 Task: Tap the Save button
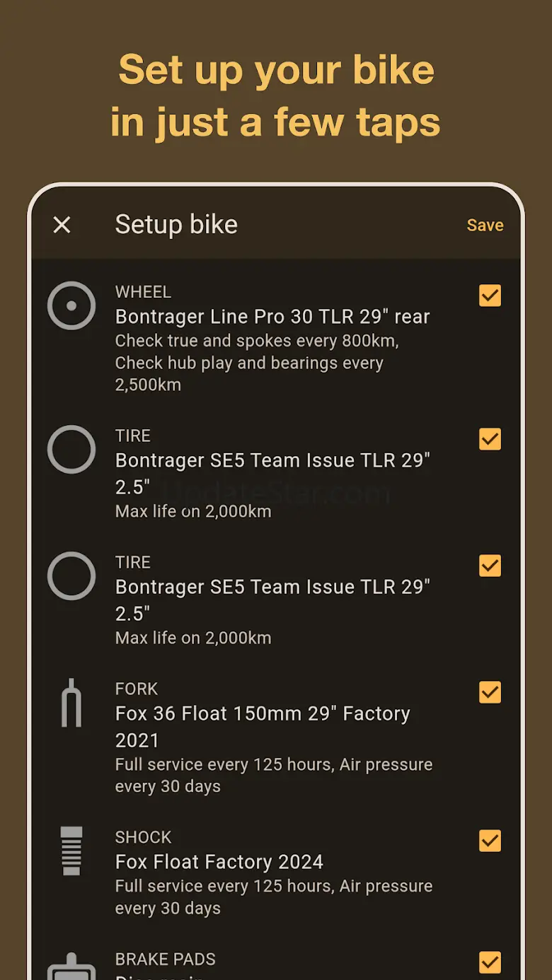[485, 225]
